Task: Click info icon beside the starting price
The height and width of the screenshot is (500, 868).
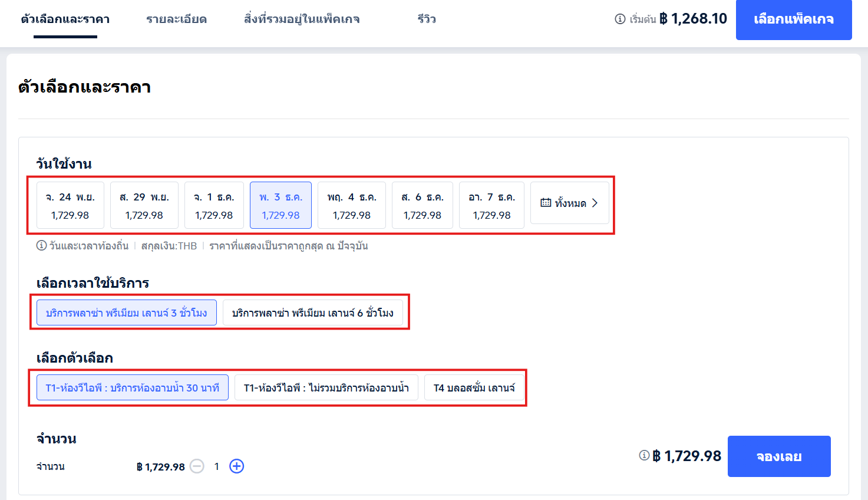Action: (x=620, y=19)
